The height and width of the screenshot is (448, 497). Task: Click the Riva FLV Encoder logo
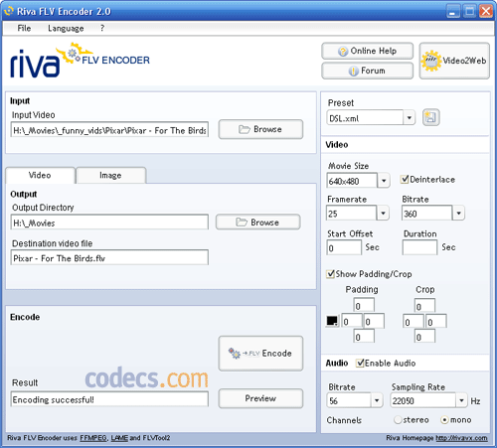[x=80, y=61]
